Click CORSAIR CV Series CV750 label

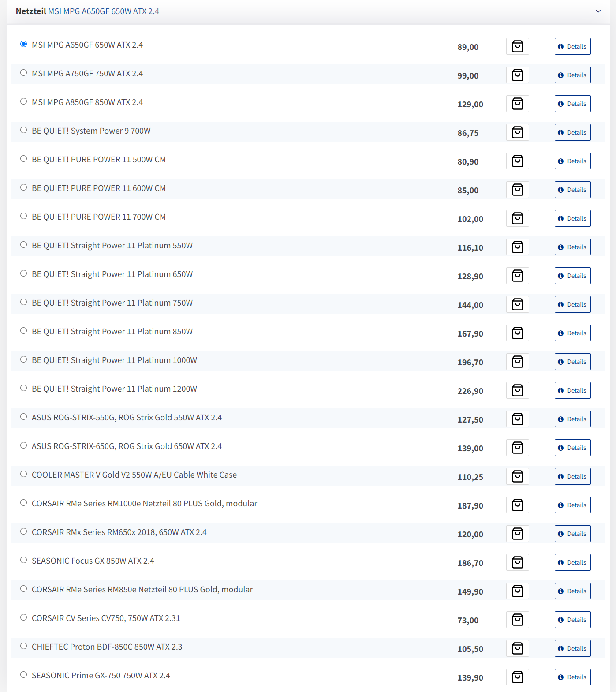(106, 618)
